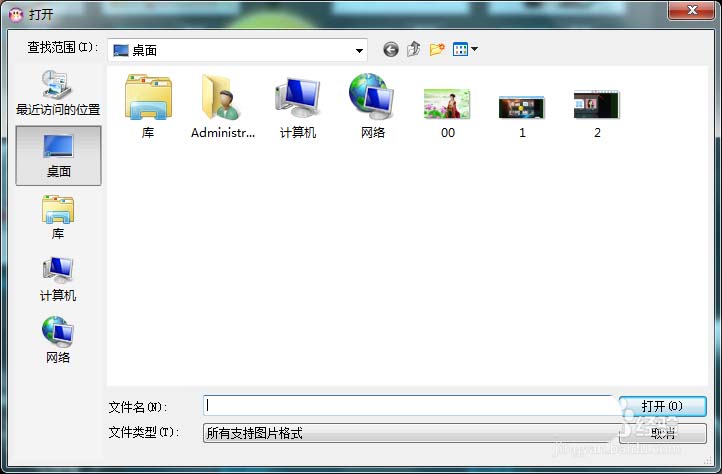Click the 取消 button
722x474 pixels.
pos(663,433)
